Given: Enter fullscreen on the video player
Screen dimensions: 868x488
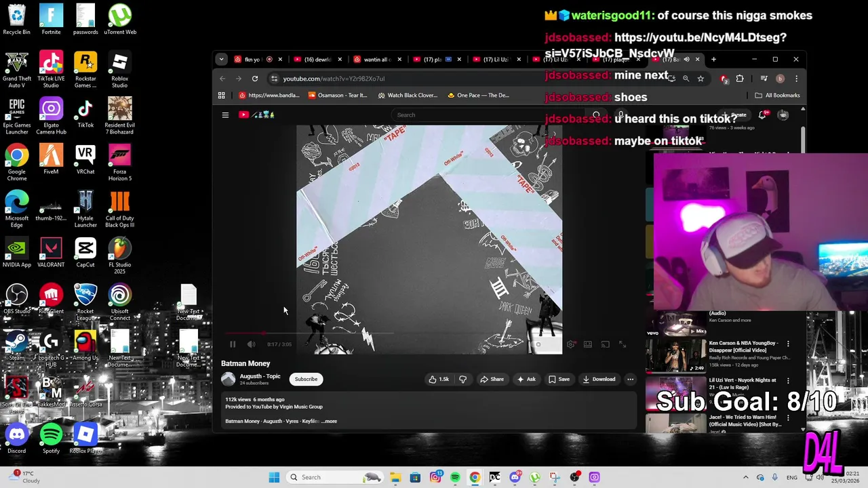Looking at the screenshot, I should click(623, 344).
